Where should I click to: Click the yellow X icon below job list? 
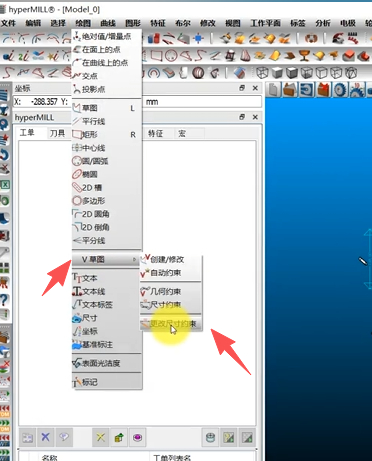101,437
